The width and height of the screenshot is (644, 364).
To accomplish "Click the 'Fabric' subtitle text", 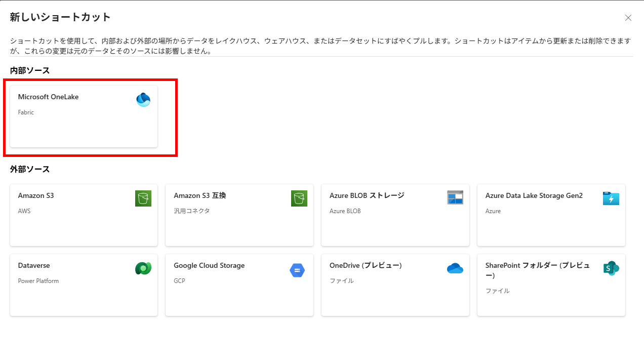I will click(x=26, y=112).
